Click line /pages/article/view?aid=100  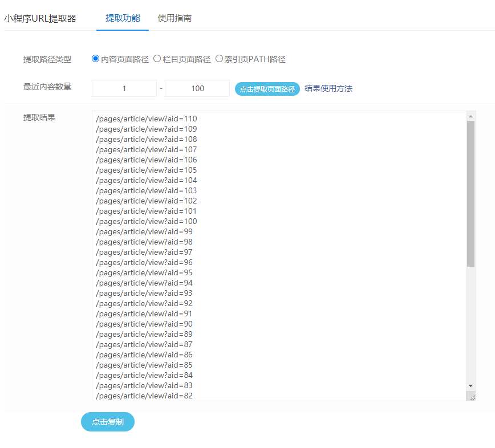(x=146, y=222)
